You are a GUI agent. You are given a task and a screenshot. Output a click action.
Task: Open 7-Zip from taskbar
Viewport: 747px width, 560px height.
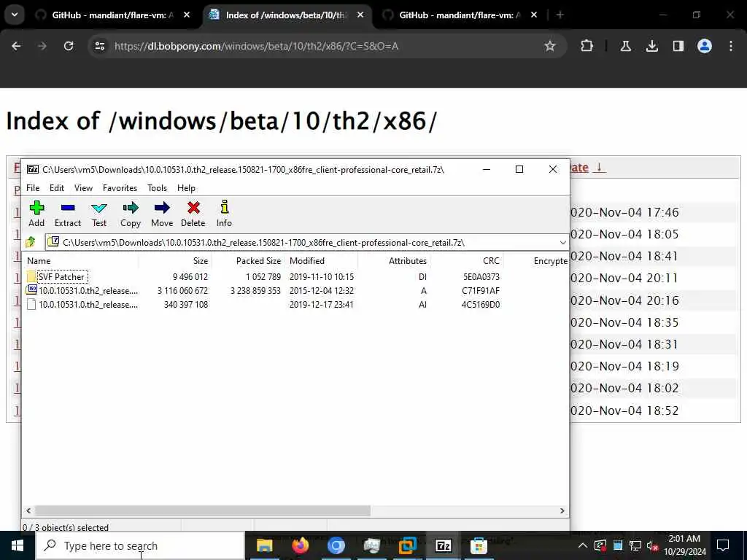[x=443, y=545]
